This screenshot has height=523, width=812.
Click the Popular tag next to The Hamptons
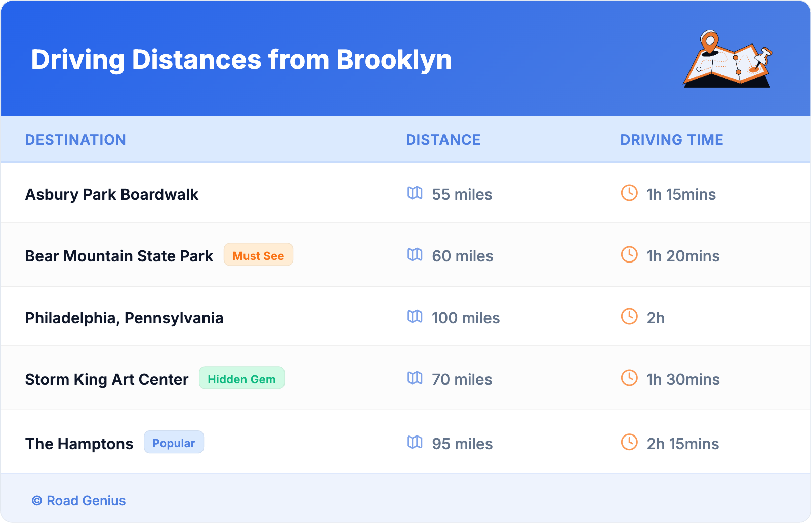point(174,443)
